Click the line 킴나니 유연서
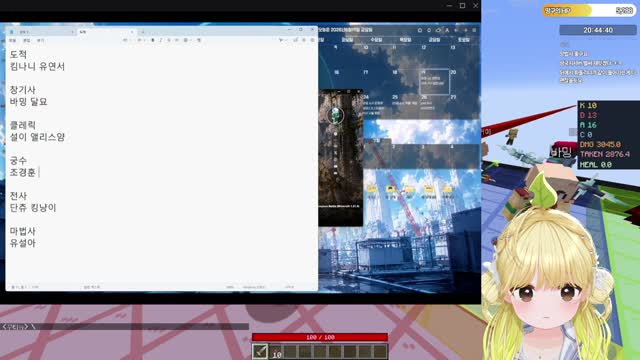Image resolution: width=640 pixels, height=360 pixels. (37, 67)
